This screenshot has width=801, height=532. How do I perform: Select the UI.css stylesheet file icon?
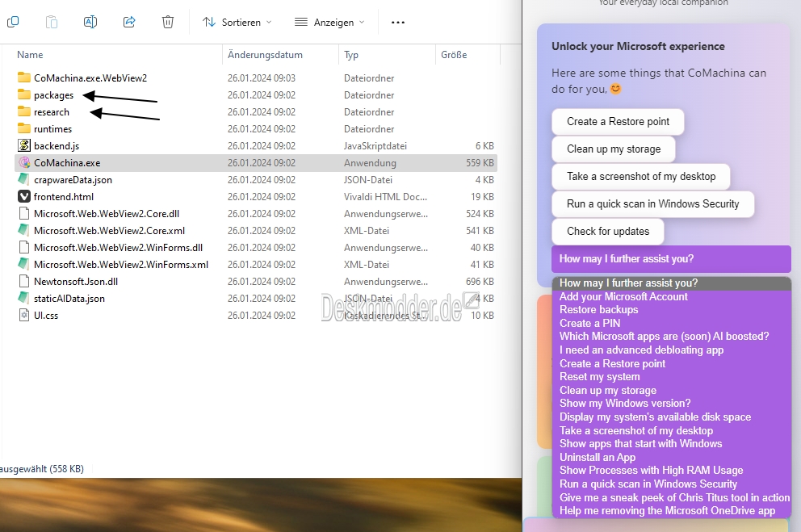tap(24, 315)
